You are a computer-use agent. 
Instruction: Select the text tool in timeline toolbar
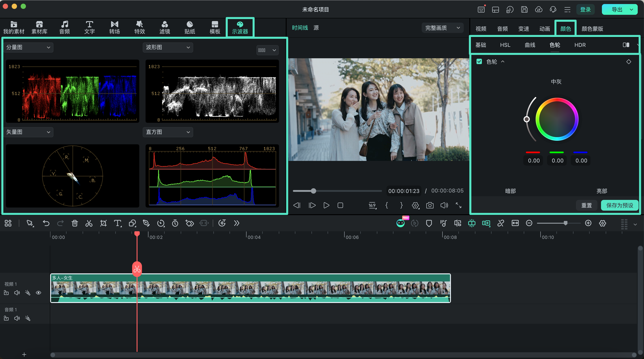click(x=118, y=223)
